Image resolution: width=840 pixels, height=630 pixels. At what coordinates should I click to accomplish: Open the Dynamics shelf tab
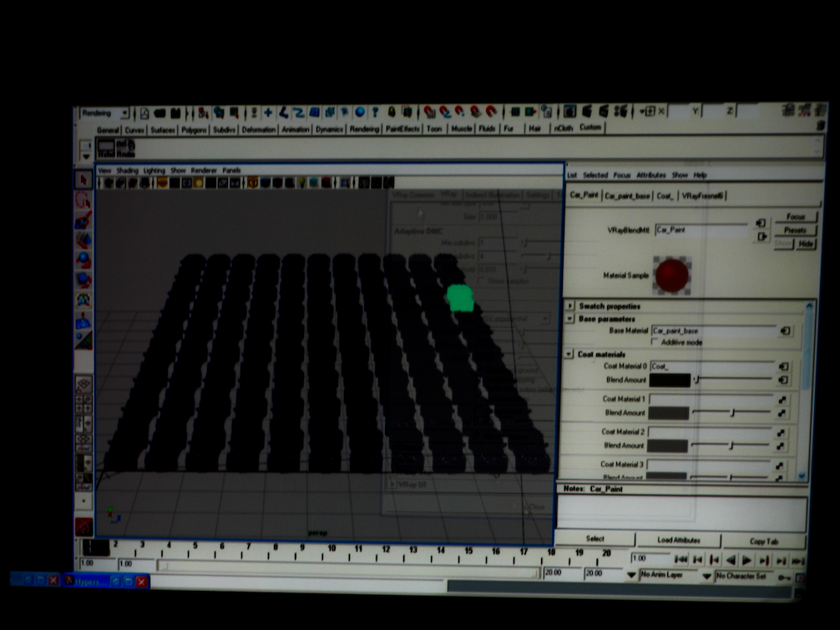(329, 129)
